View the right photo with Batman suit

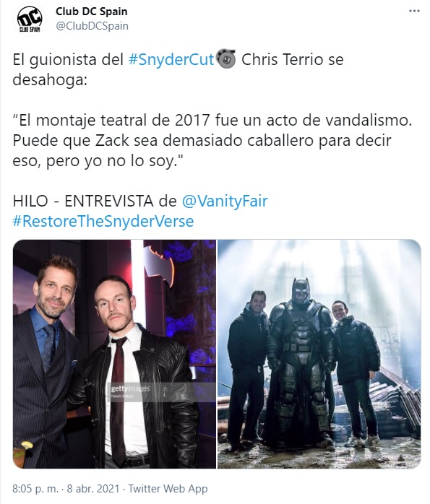[x=319, y=354]
